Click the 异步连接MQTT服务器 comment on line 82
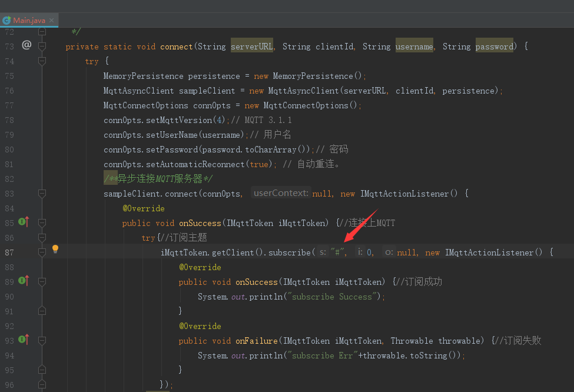Viewport: 574px width, 392px height. point(158,178)
